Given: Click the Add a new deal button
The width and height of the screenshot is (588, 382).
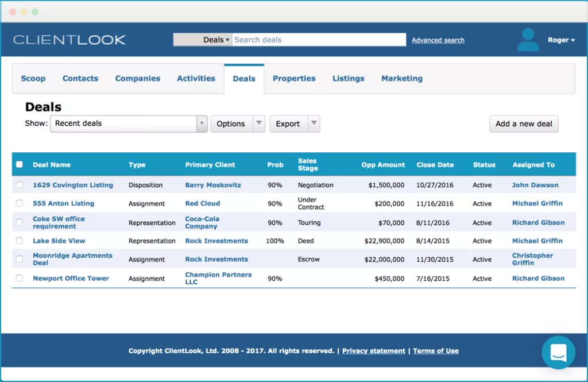Looking at the screenshot, I should click(x=524, y=124).
